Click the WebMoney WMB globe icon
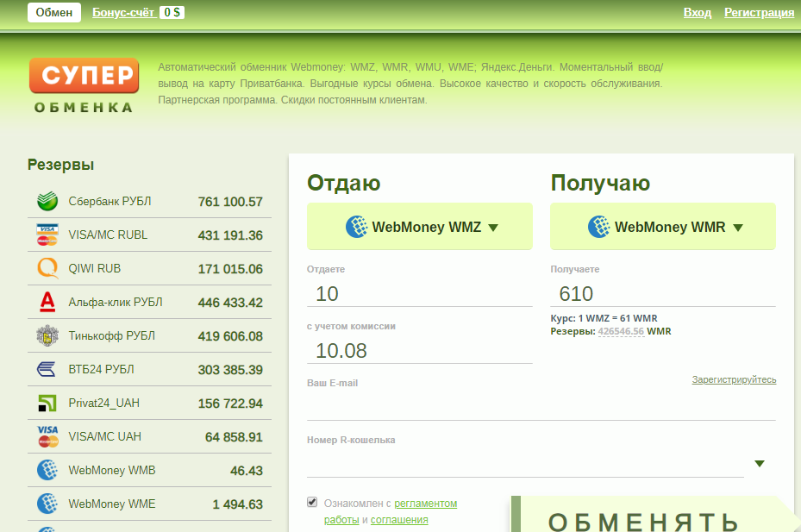The height and width of the screenshot is (532, 801). pos(47,471)
